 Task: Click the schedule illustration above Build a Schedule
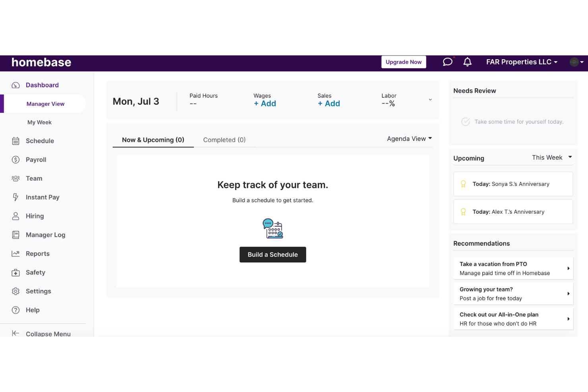point(273,228)
